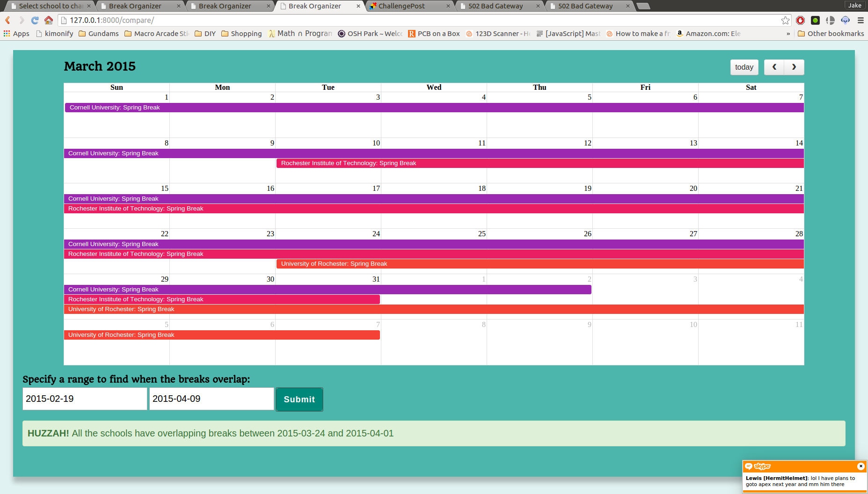Screen dimensions: 868x494
Task: Click the Jake profile button
Action: [x=855, y=5]
